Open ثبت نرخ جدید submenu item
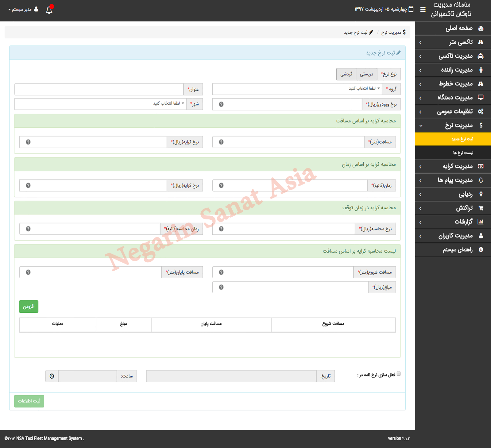Screen dimensions: 491x448 [453, 139]
